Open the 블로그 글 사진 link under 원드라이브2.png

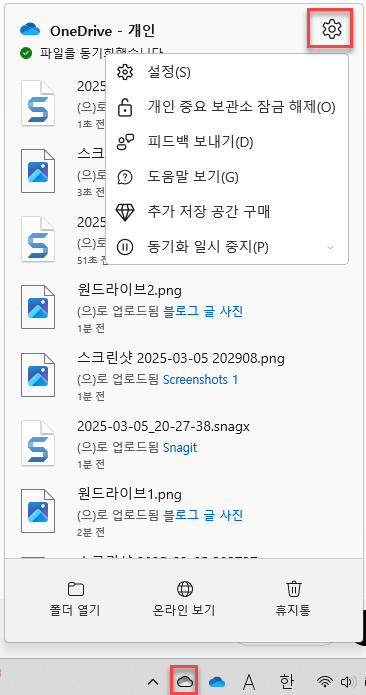(203, 312)
